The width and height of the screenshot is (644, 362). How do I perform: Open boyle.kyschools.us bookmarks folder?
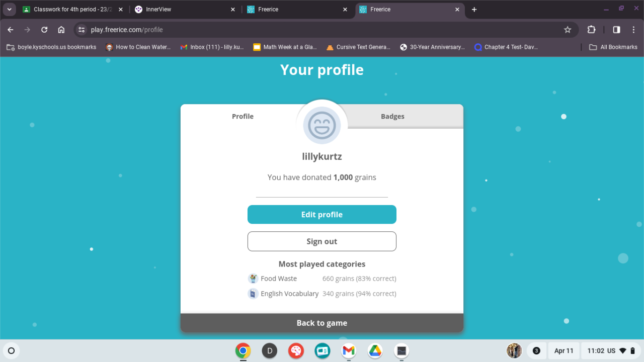click(x=51, y=47)
